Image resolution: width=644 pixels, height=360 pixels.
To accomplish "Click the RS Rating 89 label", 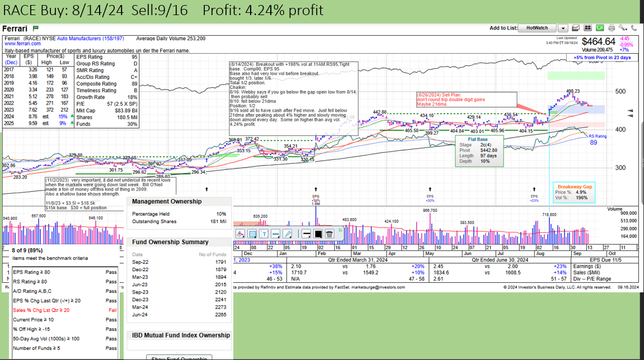I will click(x=597, y=140).
